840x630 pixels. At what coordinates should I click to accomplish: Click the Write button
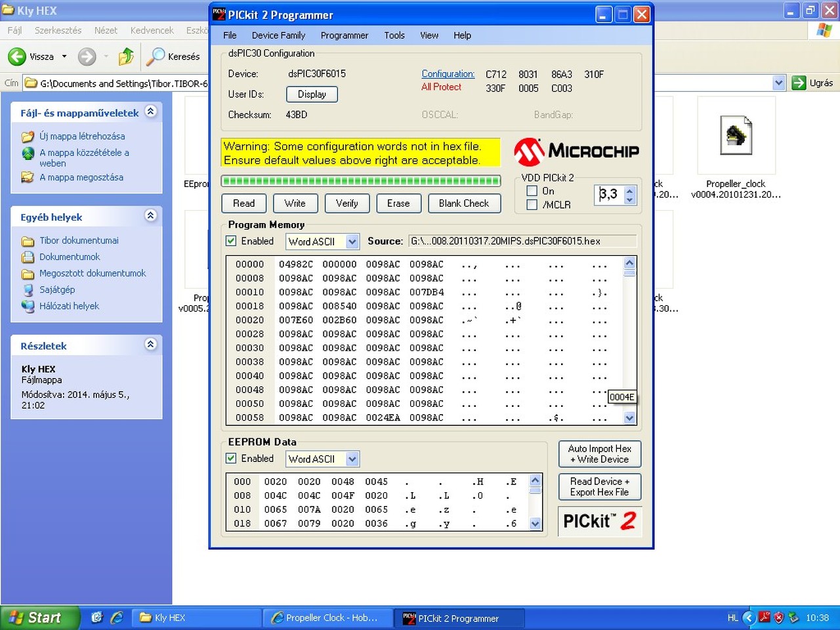[295, 203]
